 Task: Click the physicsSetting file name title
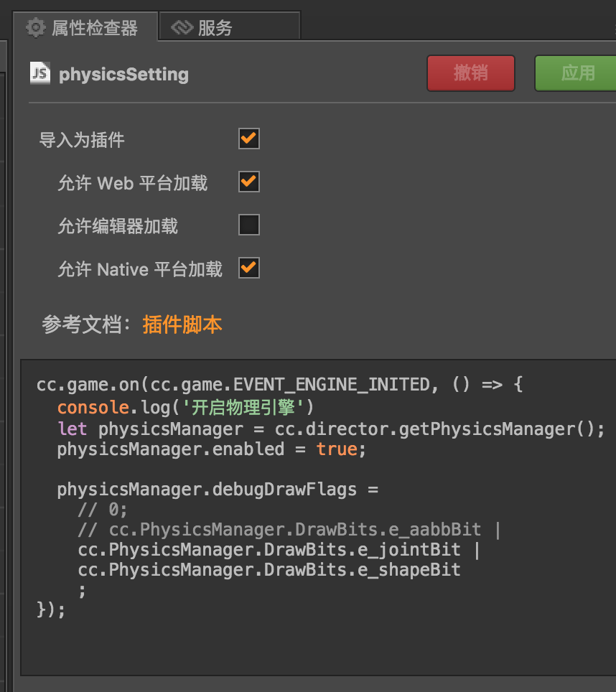click(123, 74)
